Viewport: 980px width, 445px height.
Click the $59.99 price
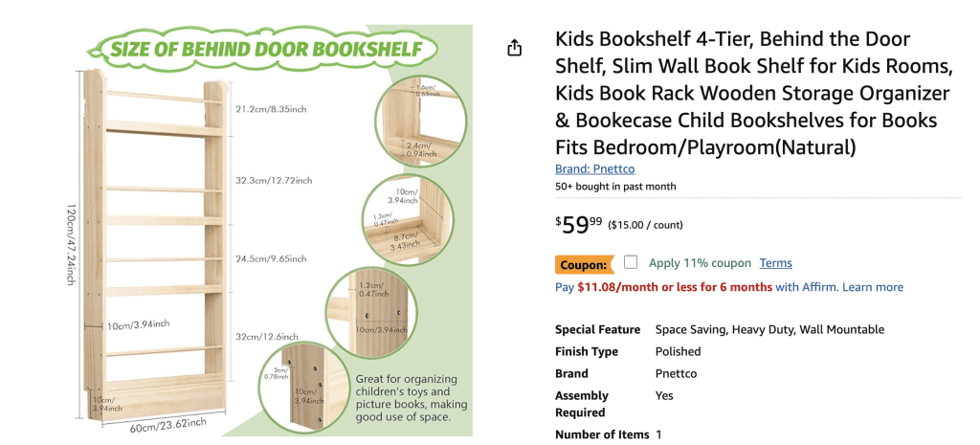[579, 224]
